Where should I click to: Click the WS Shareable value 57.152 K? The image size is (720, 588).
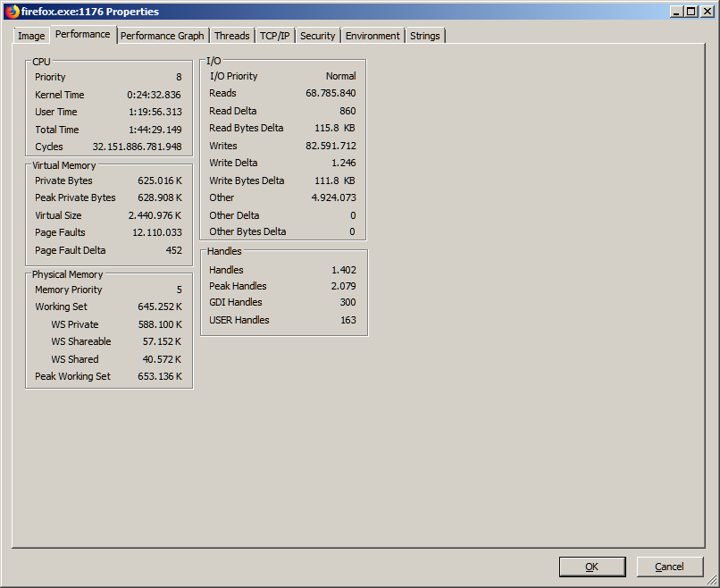coord(162,341)
